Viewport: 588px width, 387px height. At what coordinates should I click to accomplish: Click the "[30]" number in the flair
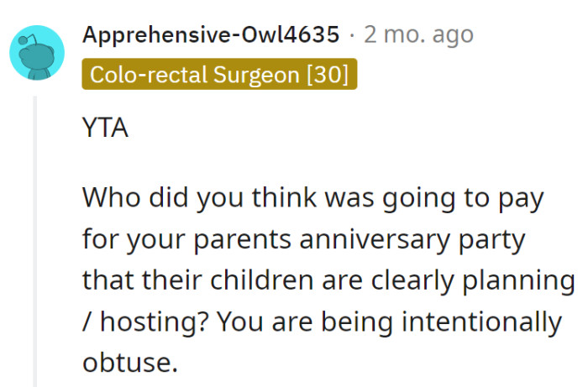[x=329, y=75]
